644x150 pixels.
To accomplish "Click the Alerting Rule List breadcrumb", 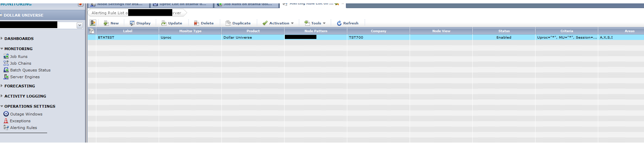I will pos(137,13).
